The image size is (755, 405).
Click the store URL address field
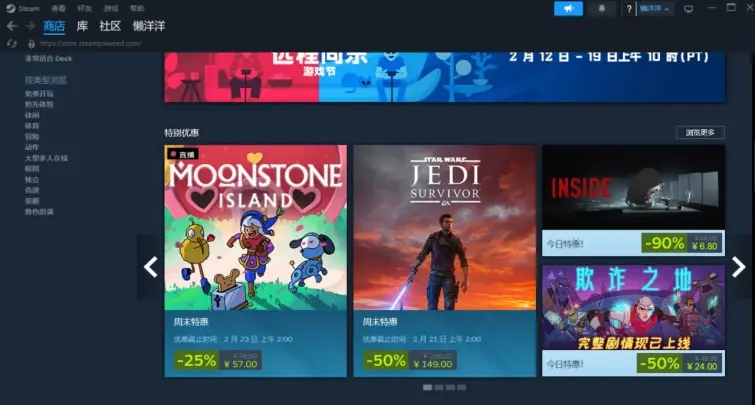click(x=91, y=43)
